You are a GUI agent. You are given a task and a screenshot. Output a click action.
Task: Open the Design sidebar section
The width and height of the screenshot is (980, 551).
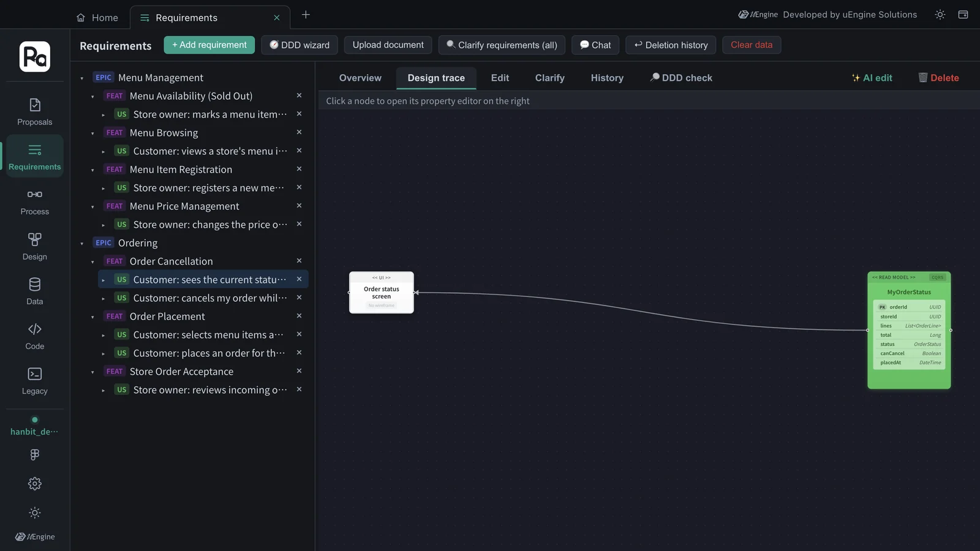35,247
